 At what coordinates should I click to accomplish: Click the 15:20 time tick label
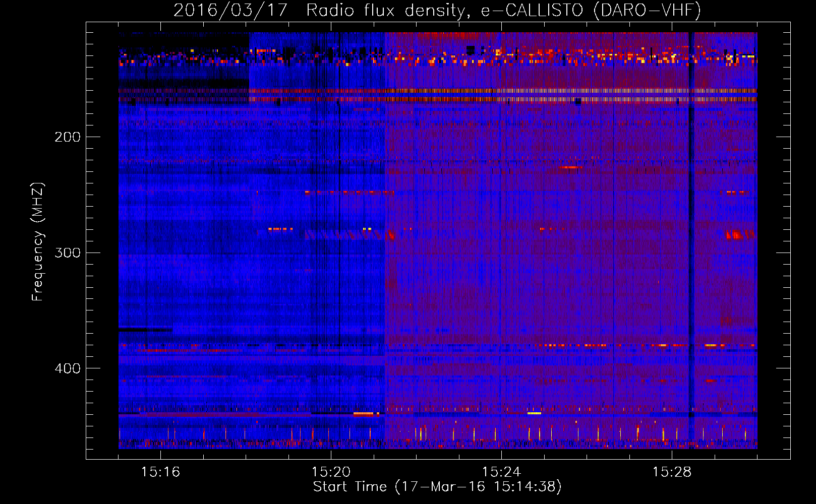(331, 472)
